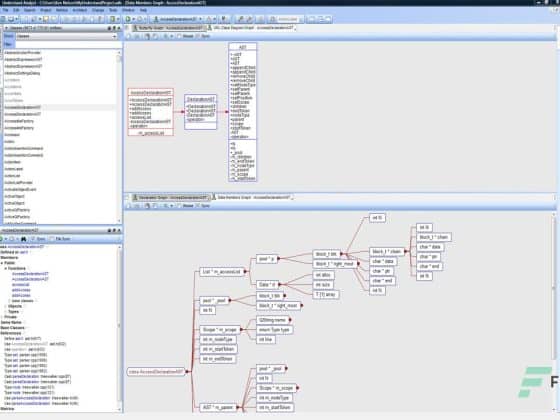This screenshot has height=420, width=560.
Task: Open the Help menu
Action: [143, 10]
